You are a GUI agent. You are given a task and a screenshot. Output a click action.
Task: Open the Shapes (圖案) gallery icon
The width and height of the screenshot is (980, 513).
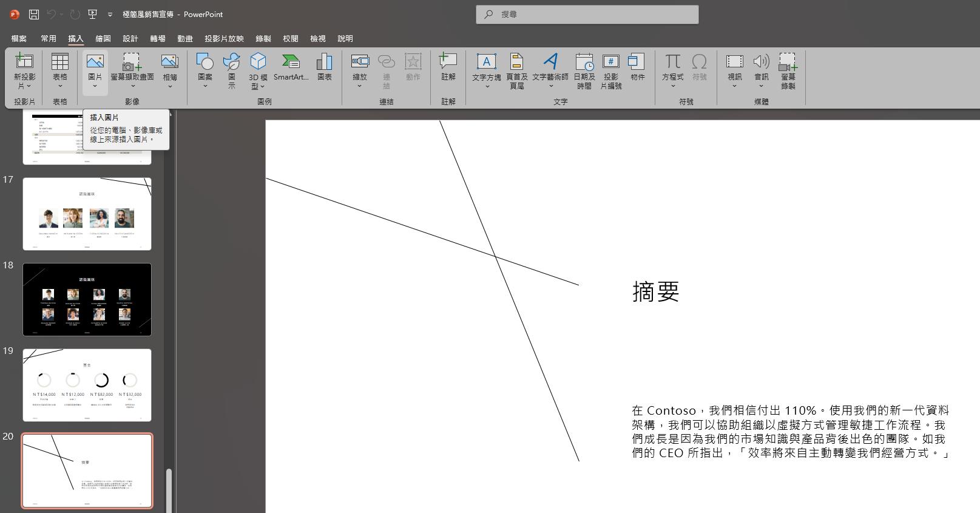tap(205, 61)
